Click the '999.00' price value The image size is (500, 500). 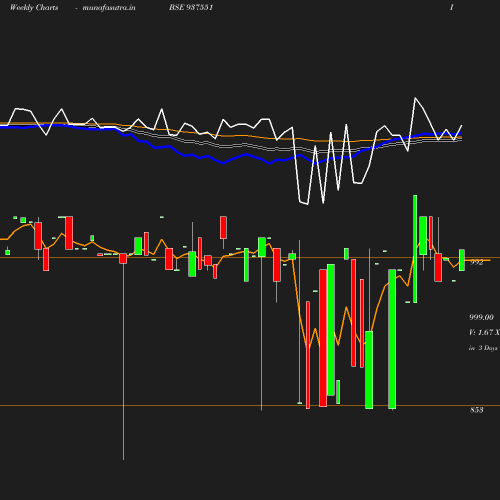tap(481, 317)
